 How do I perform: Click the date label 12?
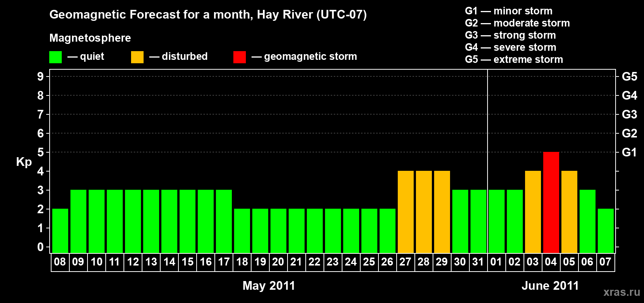pos(133,262)
